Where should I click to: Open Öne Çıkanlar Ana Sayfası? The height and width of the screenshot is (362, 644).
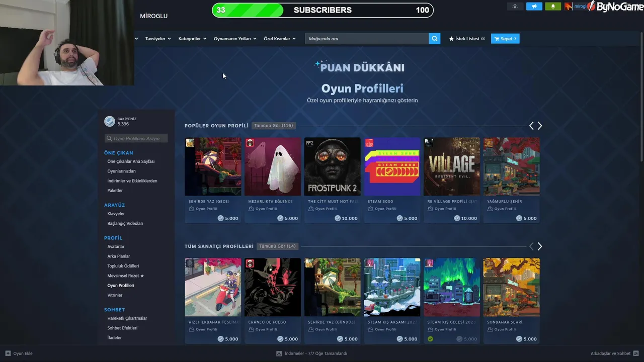(131, 161)
